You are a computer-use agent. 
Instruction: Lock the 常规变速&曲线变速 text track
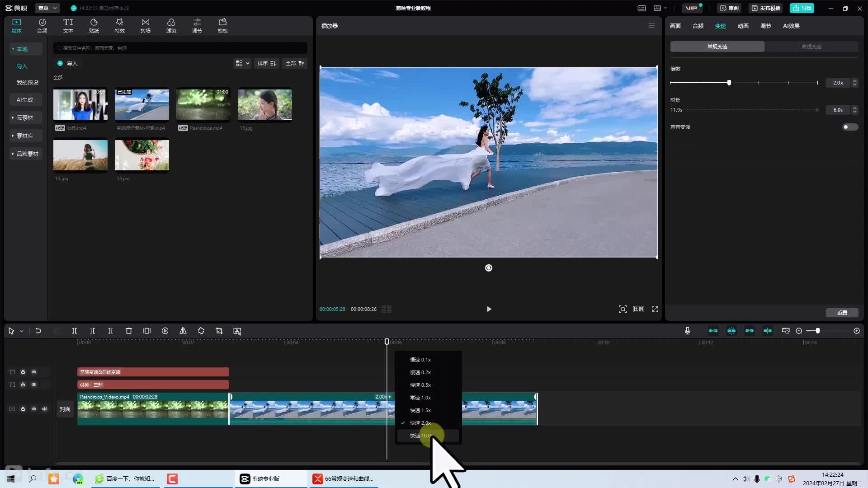(23, 372)
